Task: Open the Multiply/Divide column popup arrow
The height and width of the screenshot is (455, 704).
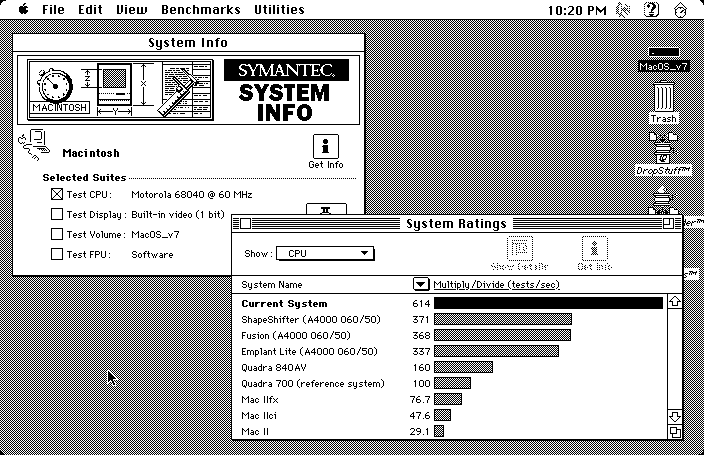Action: coord(421,284)
